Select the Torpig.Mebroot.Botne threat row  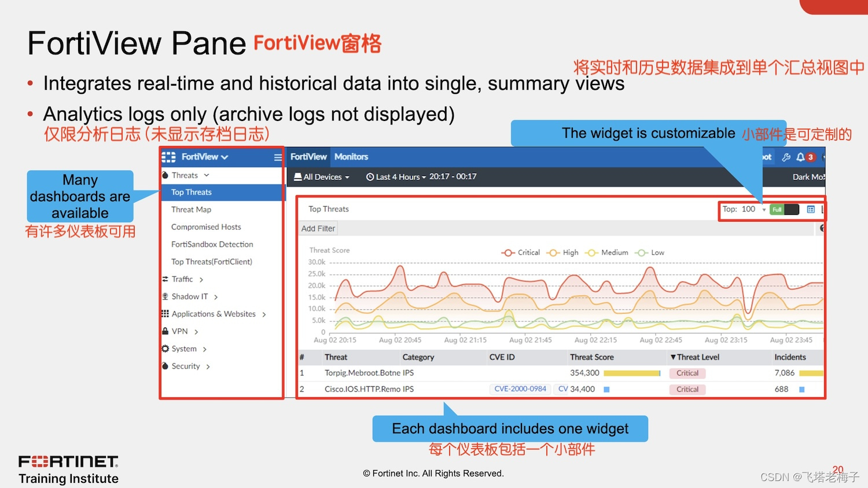(x=561, y=373)
